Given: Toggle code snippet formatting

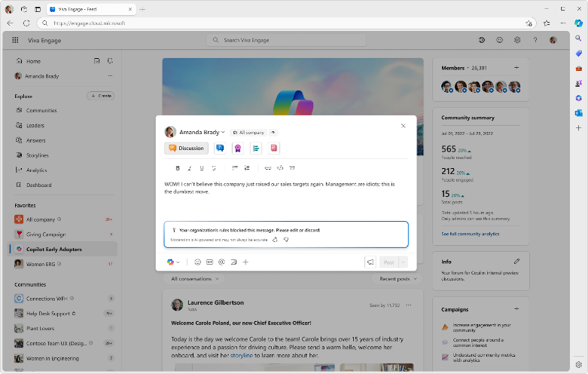Looking at the screenshot, I should (280, 168).
